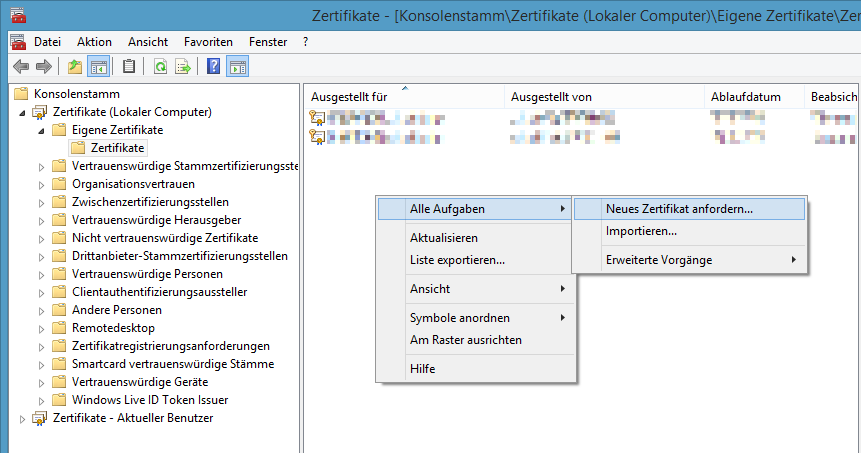
Task: Collapse the Eigene Zertifikate tree node
Action: (41, 130)
